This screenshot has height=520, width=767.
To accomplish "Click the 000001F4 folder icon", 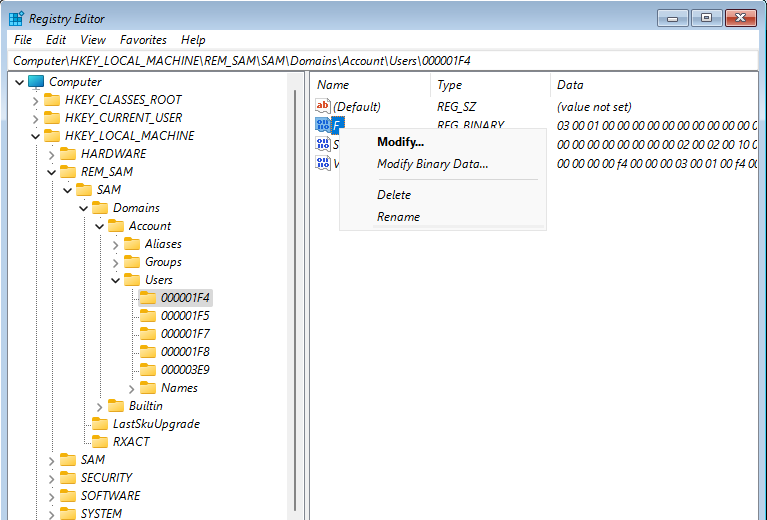I will click(148, 298).
